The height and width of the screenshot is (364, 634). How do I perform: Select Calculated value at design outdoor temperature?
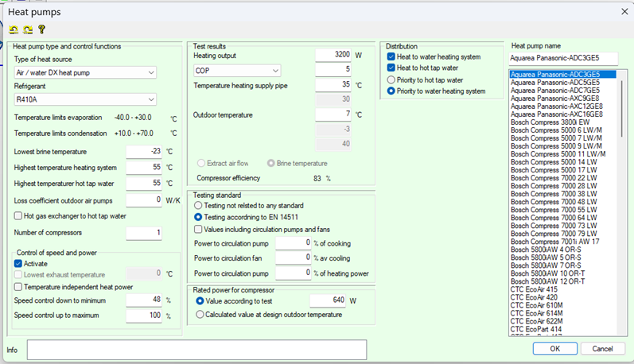tap(200, 315)
